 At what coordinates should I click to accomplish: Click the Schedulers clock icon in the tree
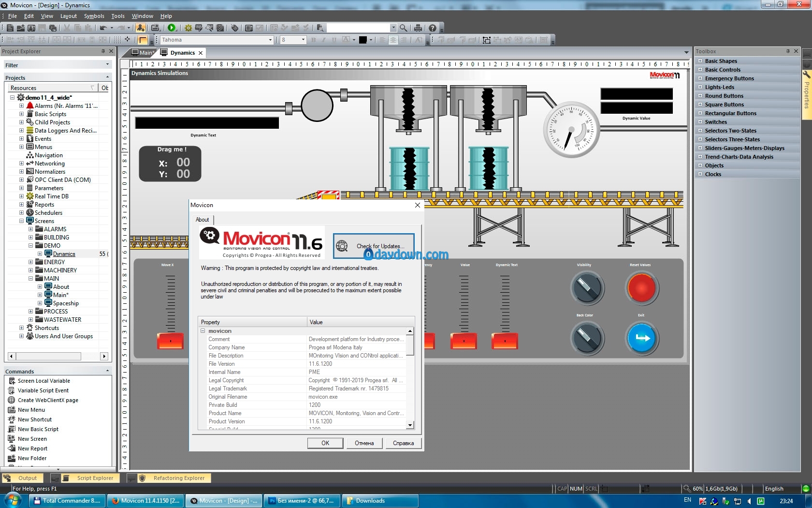[30, 212]
